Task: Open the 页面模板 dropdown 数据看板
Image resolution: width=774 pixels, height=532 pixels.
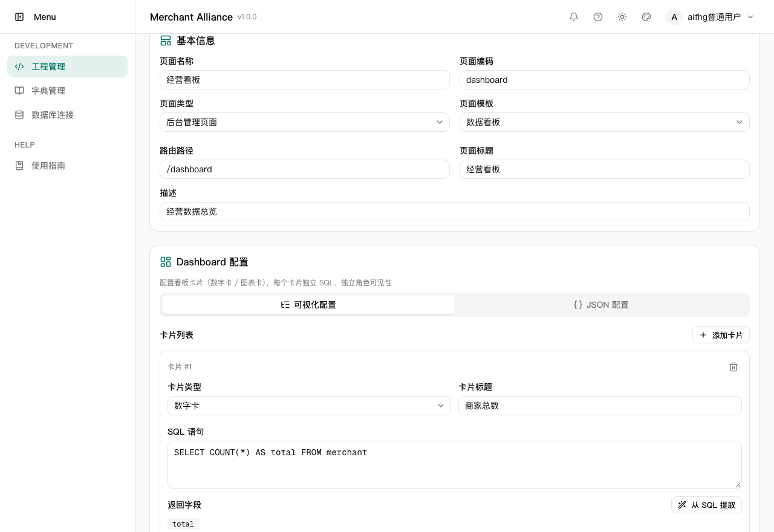Action: pos(605,122)
